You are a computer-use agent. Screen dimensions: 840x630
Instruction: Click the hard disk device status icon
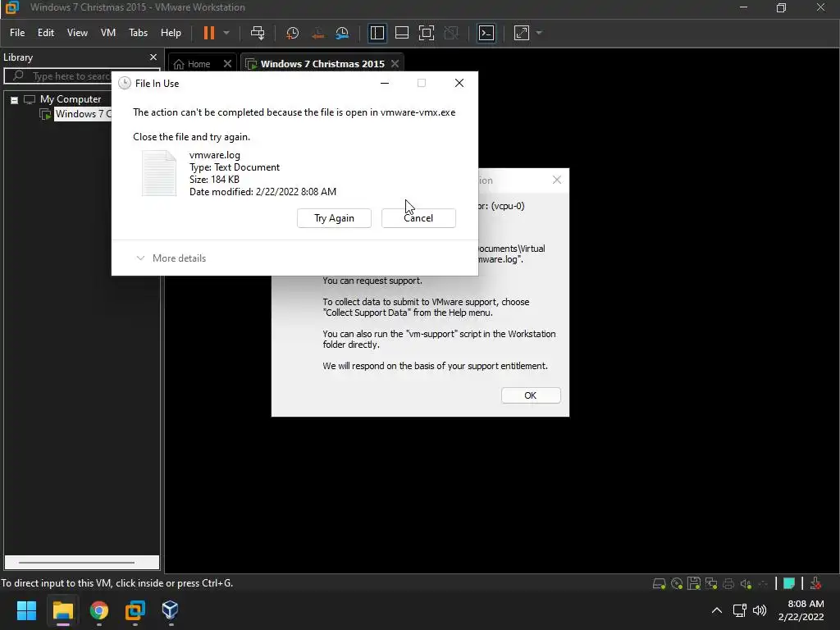[x=659, y=583]
